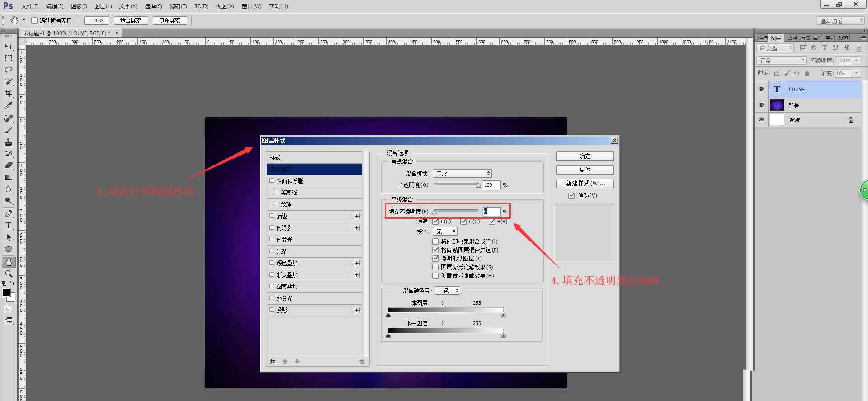Screen dimensions: 868x401
Task: Select the Quick Selection tool
Action: (9, 82)
